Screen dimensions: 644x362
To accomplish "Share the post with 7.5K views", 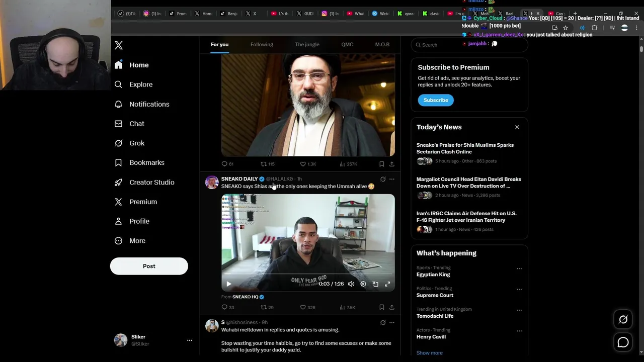I will (392, 307).
